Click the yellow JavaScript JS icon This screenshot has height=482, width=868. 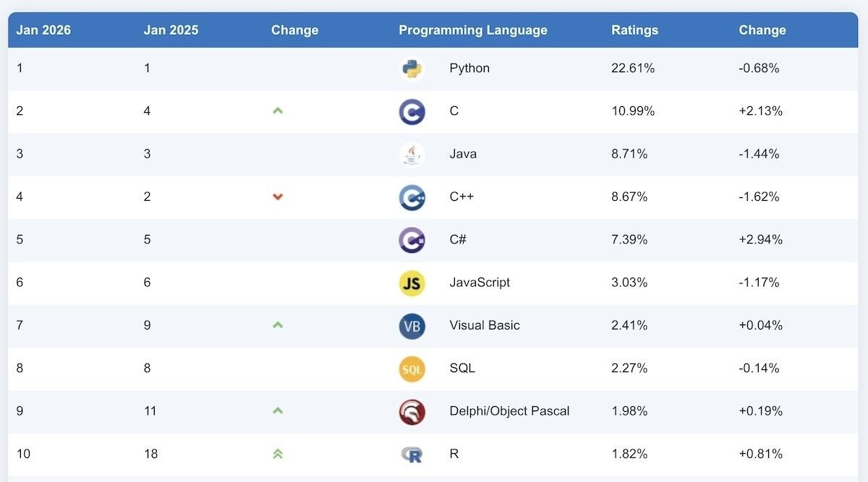click(x=412, y=283)
